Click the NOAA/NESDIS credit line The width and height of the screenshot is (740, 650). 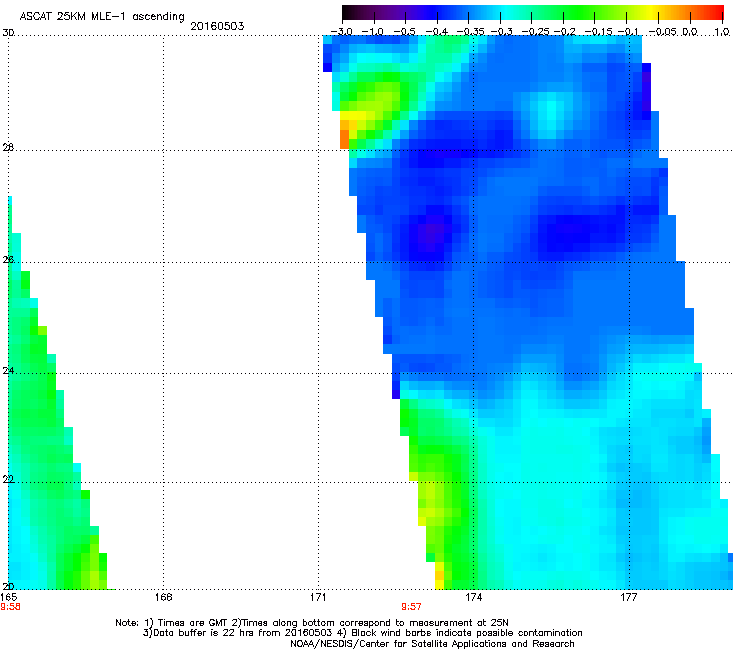click(432, 644)
